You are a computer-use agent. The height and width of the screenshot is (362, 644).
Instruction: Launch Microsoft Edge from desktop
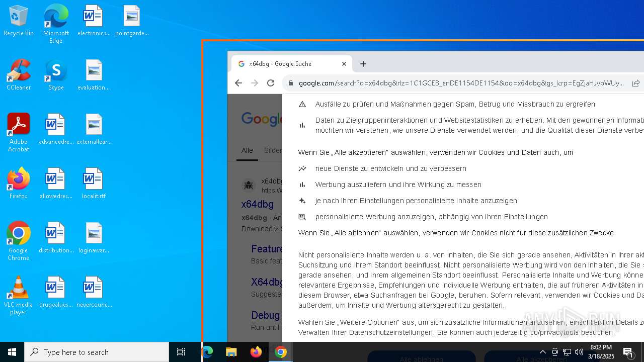pos(56,24)
